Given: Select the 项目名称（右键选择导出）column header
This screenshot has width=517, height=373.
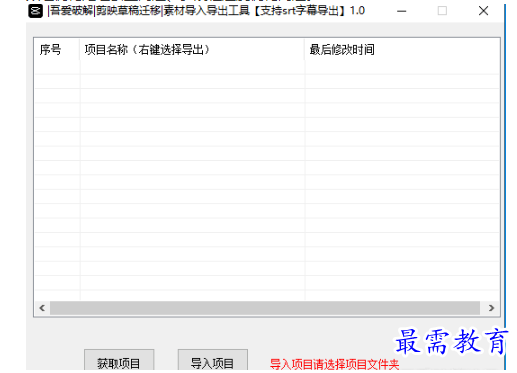Looking at the screenshot, I should [x=192, y=50].
